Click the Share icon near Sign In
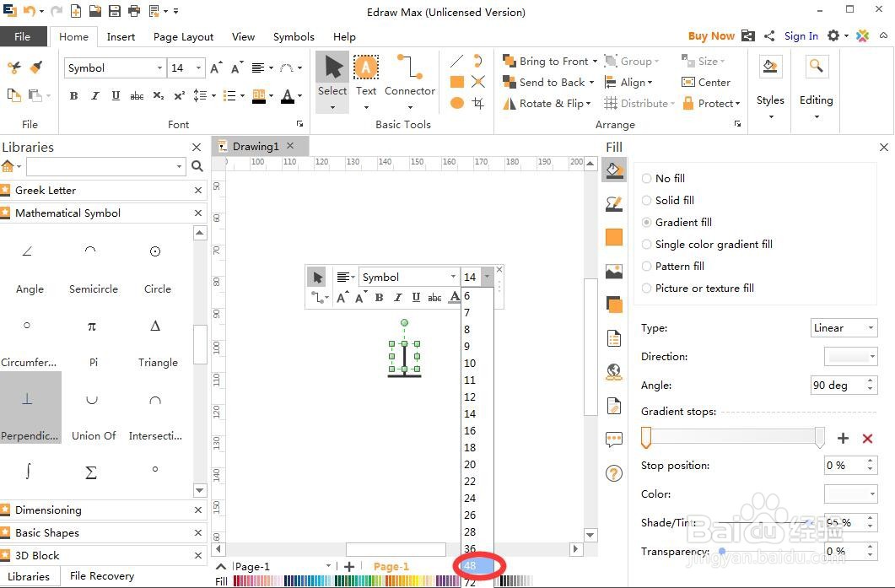The image size is (895, 588). point(769,36)
